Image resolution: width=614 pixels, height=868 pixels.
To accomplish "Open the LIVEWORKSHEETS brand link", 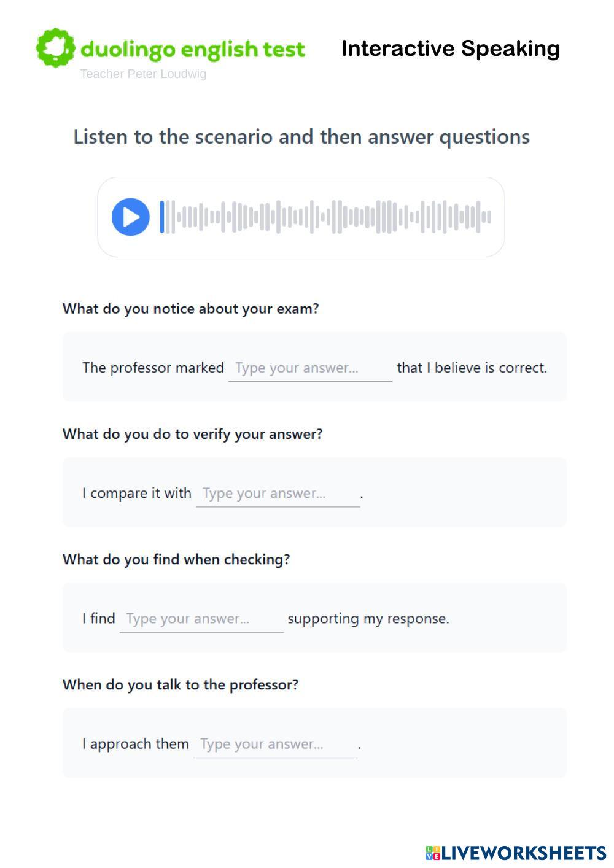I will pos(524,853).
